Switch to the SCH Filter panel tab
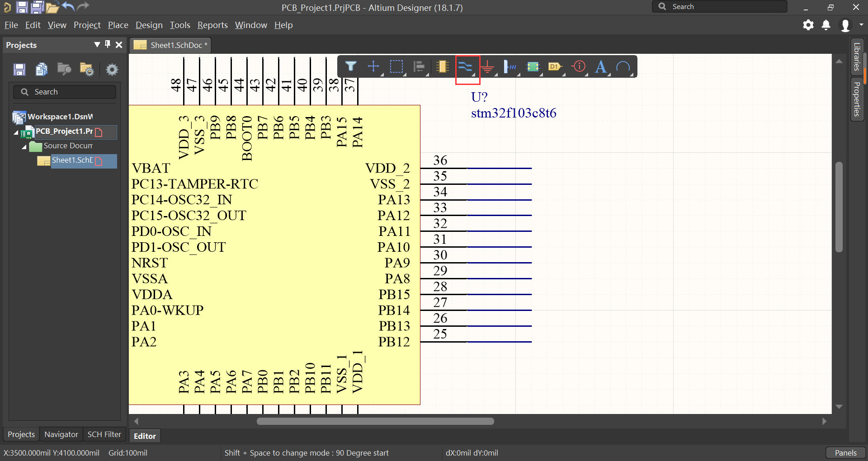The width and height of the screenshot is (868, 461). click(x=104, y=434)
